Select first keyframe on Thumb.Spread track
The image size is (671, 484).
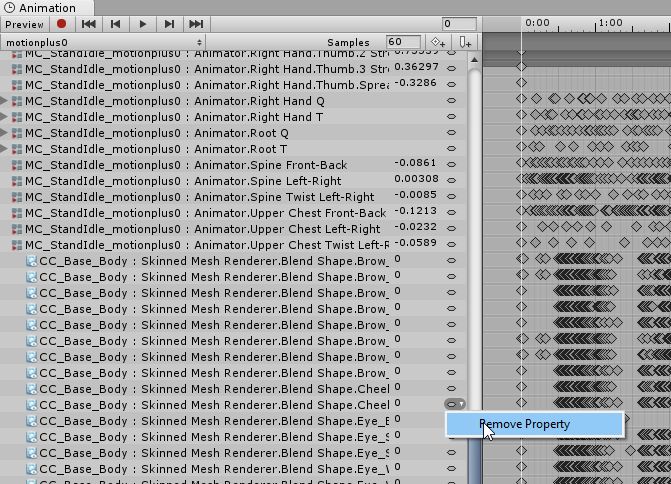click(521, 83)
